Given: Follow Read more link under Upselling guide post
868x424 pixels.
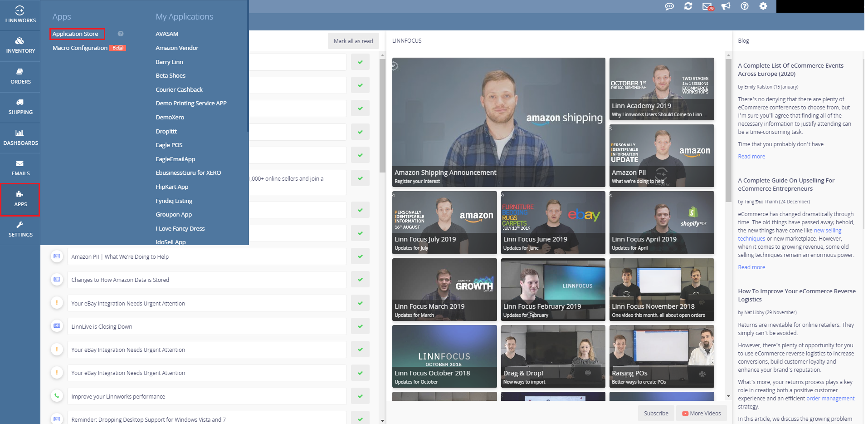Looking at the screenshot, I should coord(751,267).
